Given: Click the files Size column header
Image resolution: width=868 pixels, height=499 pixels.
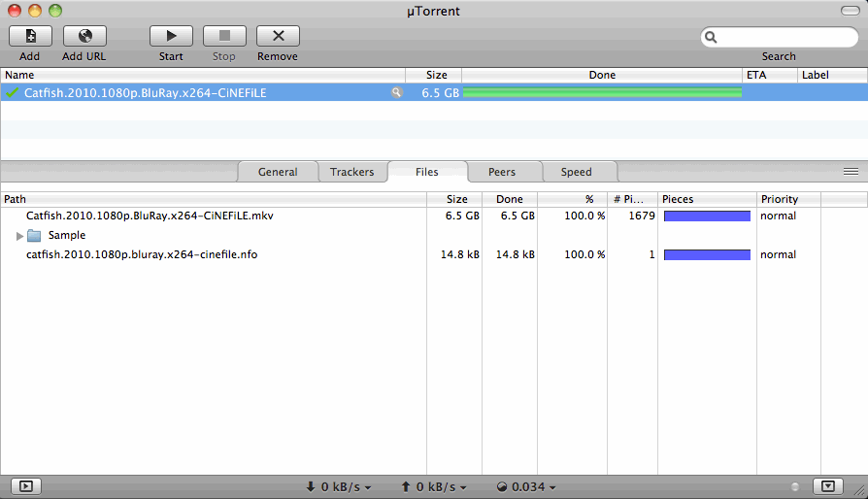Looking at the screenshot, I should 454,199.
